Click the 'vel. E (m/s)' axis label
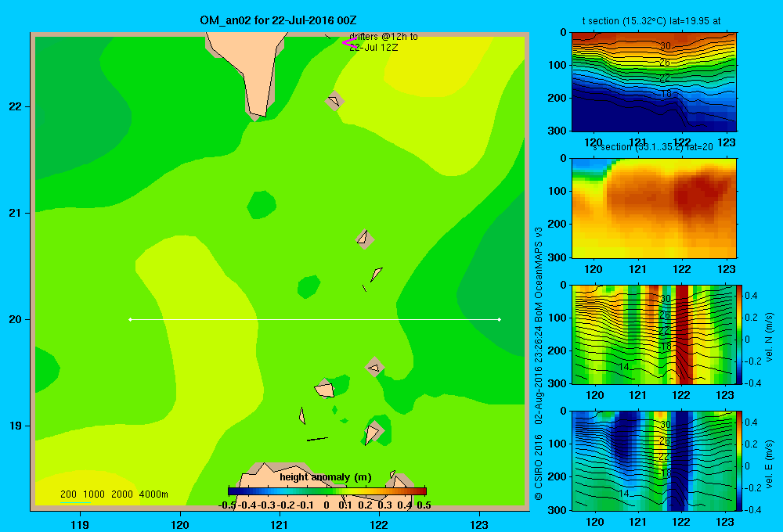Screen dimensions: 783x532 769,464
